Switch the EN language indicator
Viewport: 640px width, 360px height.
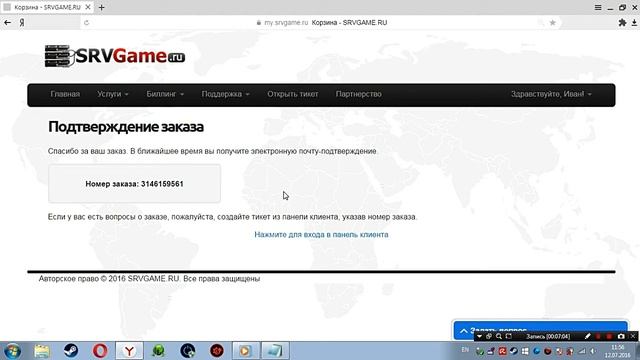(x=465, y=350)
